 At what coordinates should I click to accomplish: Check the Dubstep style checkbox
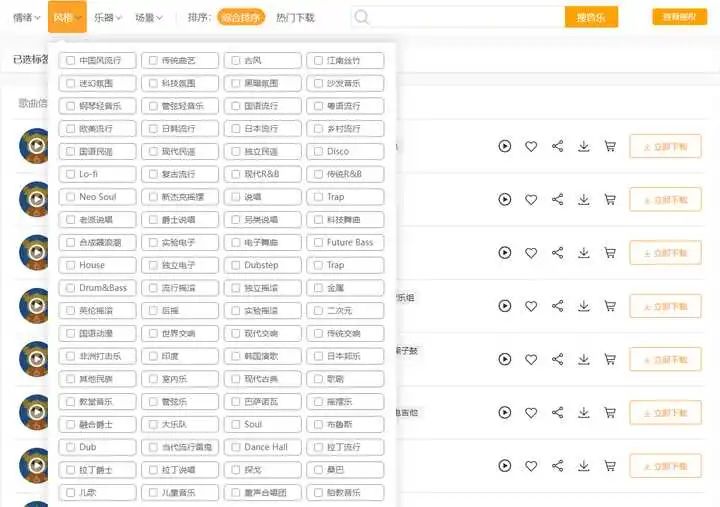(236, 265)
